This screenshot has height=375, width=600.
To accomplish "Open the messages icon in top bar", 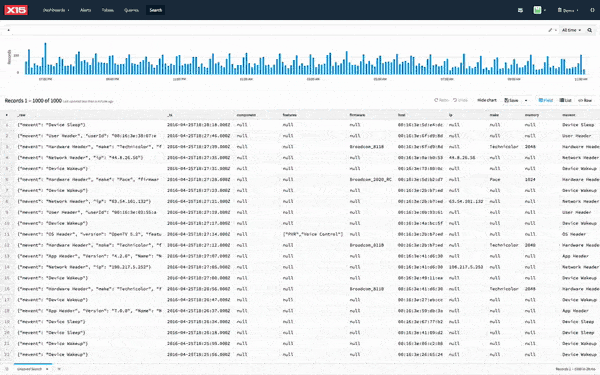I will 520,10.
